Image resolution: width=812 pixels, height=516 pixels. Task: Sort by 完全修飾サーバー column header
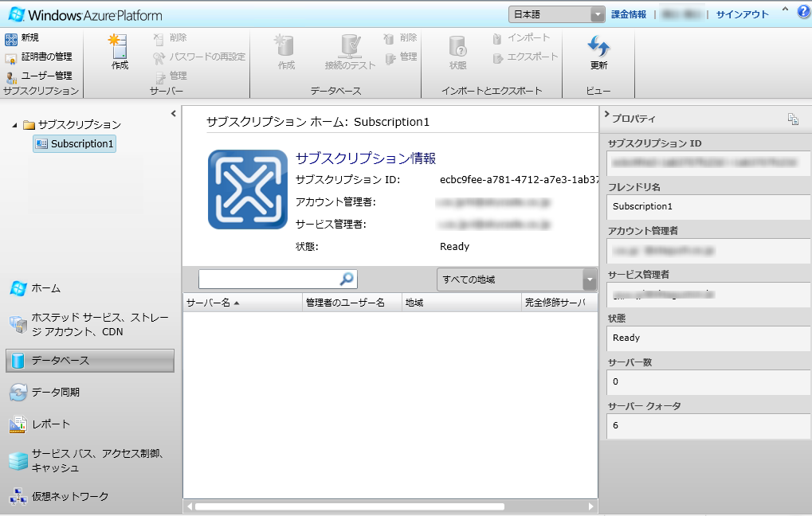coord(559,303)
